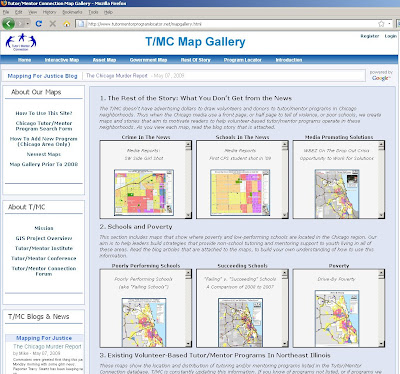Open the Newest Maps link
This screenshot has height=374, width=400.
click(x=44, y=154)
